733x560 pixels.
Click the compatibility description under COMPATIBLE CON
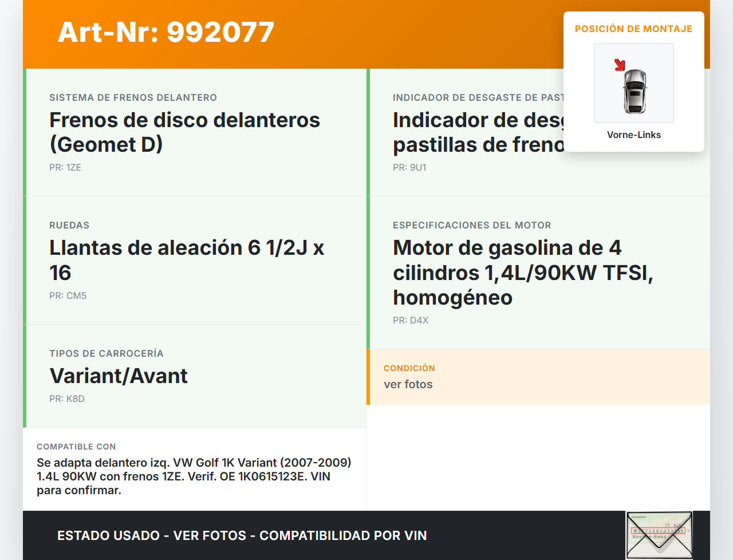click(x=194, y=476)
